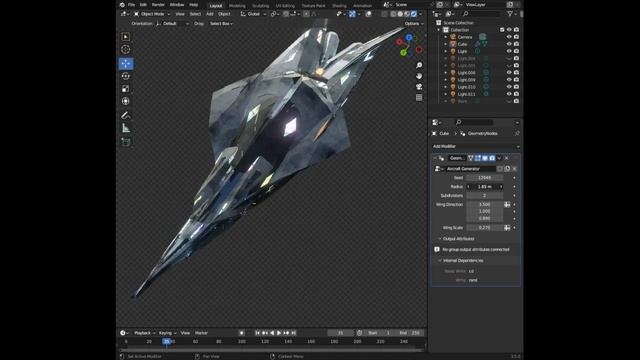The image size is (640, 360).
Task: Click the modifier apply-on-spline camera render icon
Action: coord(492,158)
